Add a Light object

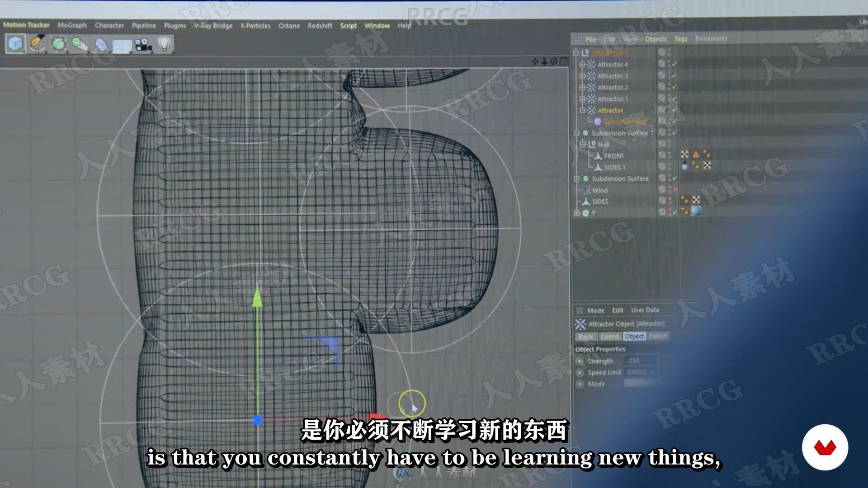point(165,44)
